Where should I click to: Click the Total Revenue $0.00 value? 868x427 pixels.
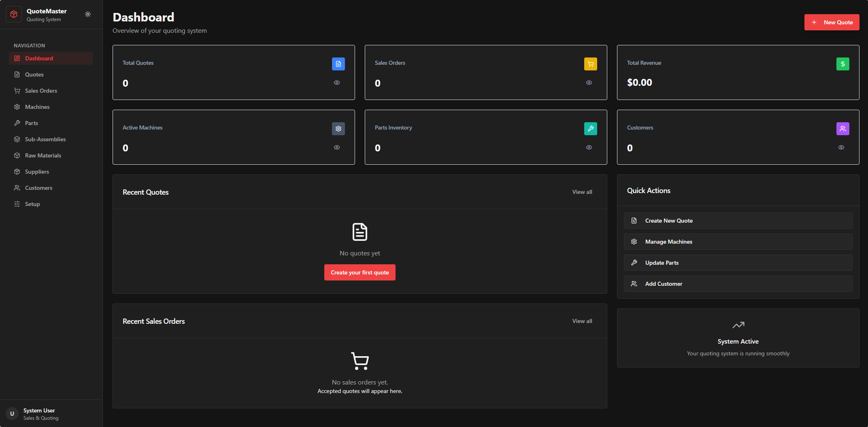click(639, 83)
